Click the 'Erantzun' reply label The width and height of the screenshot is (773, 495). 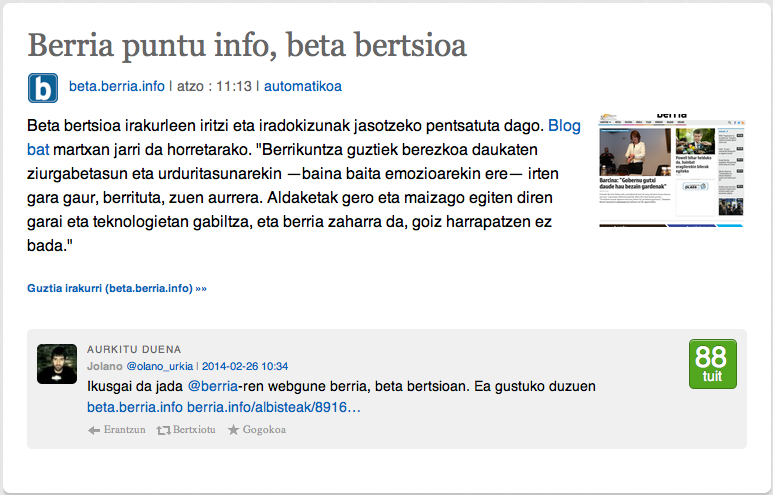pyautogui.click(x=125, y=430)
